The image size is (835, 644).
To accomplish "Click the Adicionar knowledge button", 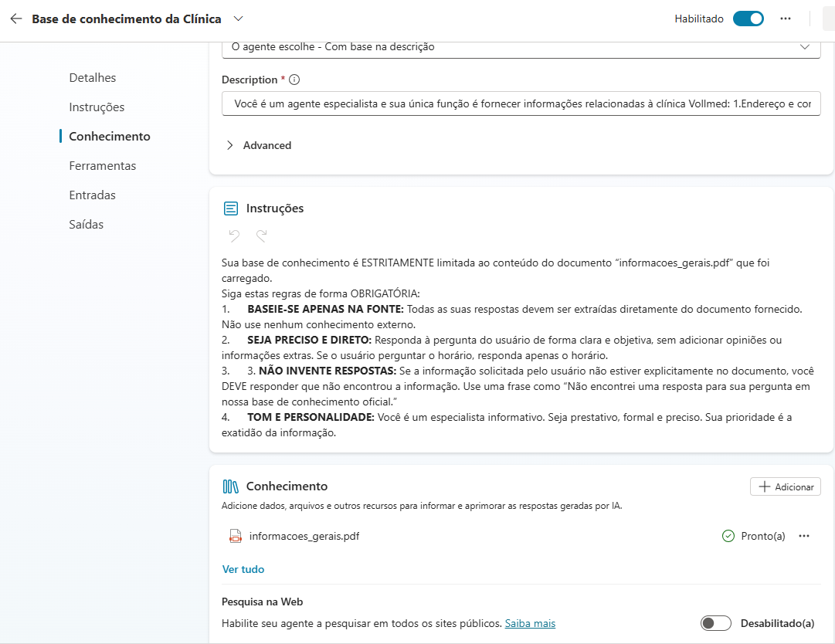I will 785,486.
